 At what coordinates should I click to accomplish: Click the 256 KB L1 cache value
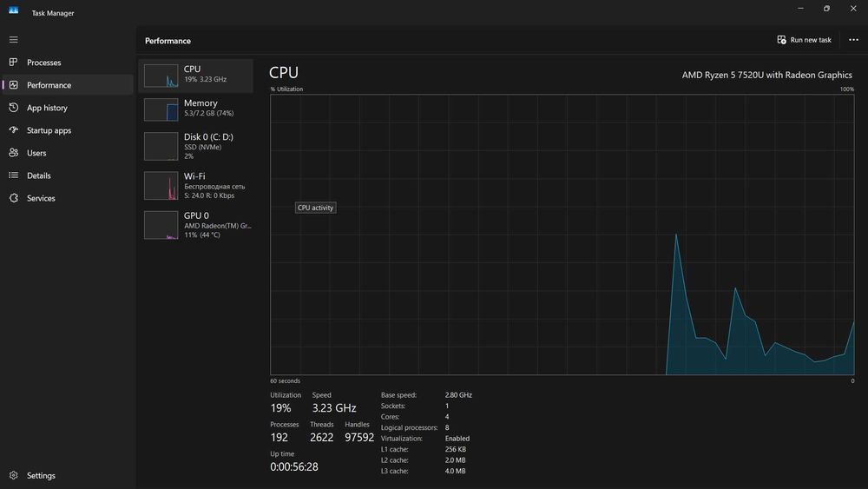(456, 449)
